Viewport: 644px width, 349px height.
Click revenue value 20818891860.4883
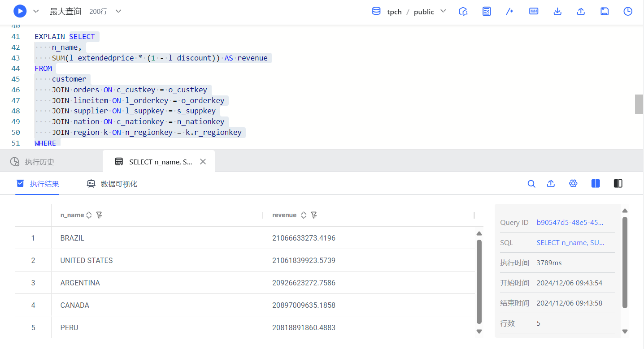click(304, 327)
